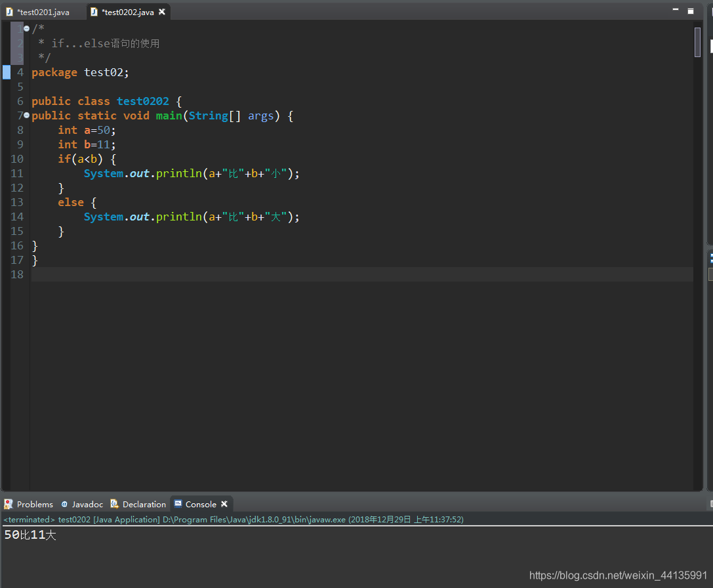Click 'int a=50;' declaration

[87, 130]
